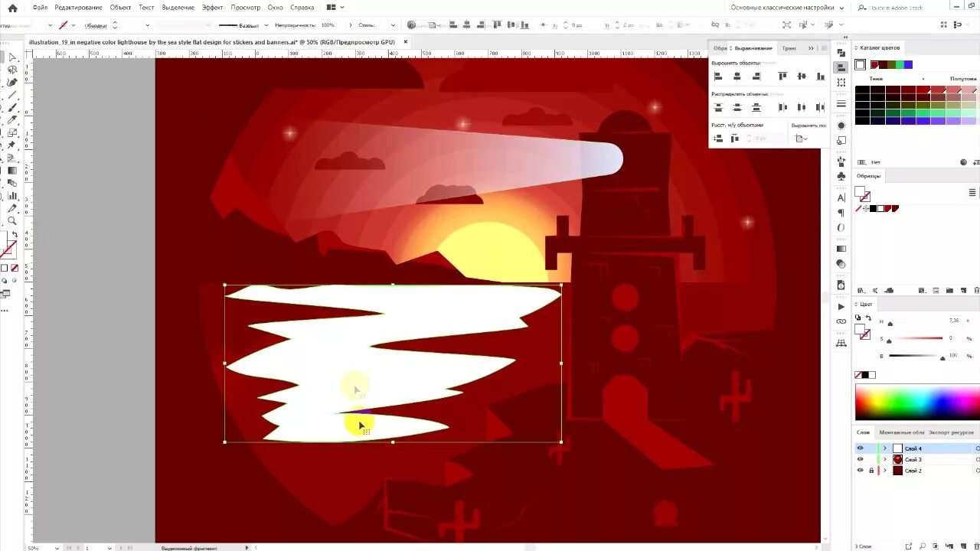Image resolution: width=980 pixels, height=551 pixels.
Task: Select the Gradient tool in left toolbar
Action: [12, 171]
